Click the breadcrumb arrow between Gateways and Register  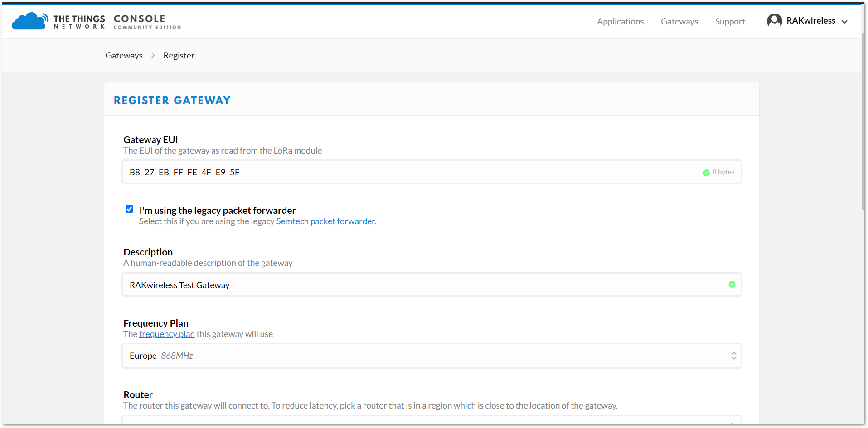[153, 55]
